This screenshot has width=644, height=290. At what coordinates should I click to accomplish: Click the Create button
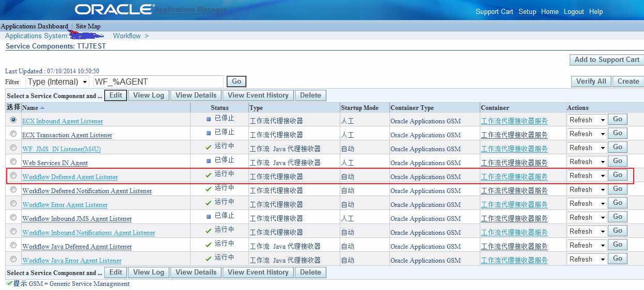click(x=628, y=81)
